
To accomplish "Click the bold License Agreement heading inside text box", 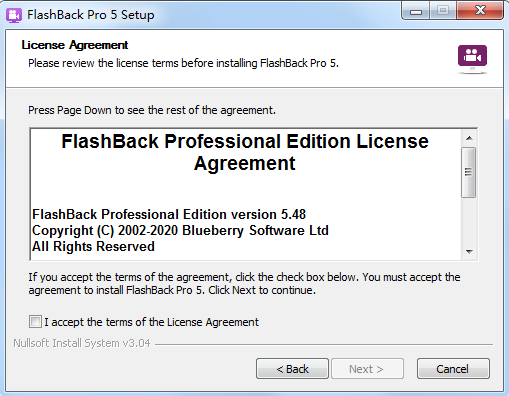I will [245, 152].
